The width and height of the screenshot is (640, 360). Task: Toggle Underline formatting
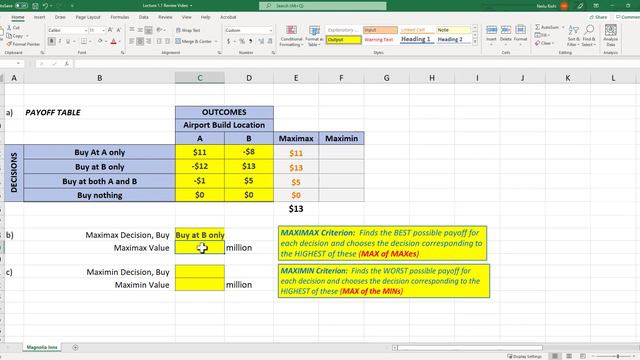[x=68, y=41]
